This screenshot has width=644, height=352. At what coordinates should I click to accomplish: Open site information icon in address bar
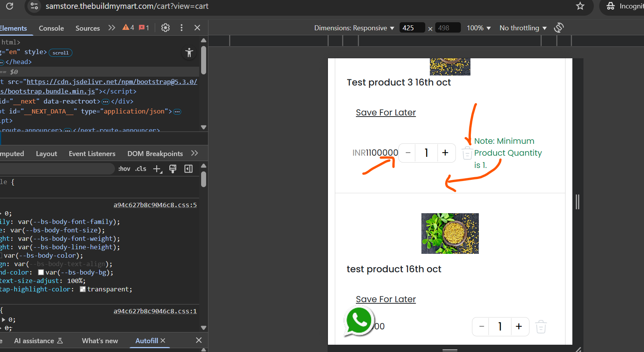coord(34,6)
